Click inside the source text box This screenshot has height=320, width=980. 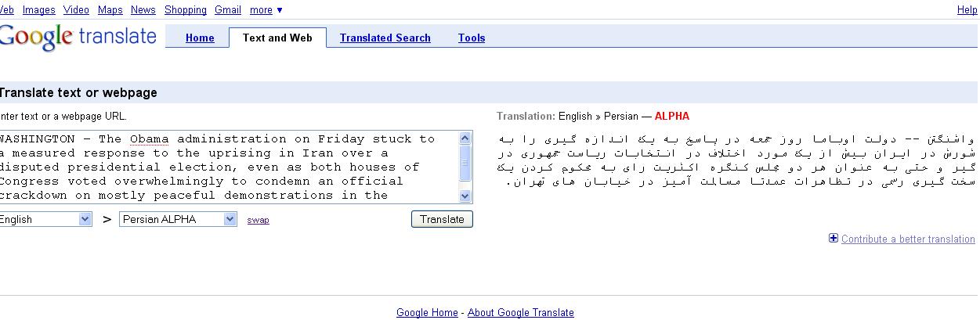click(x=228, y=167)
